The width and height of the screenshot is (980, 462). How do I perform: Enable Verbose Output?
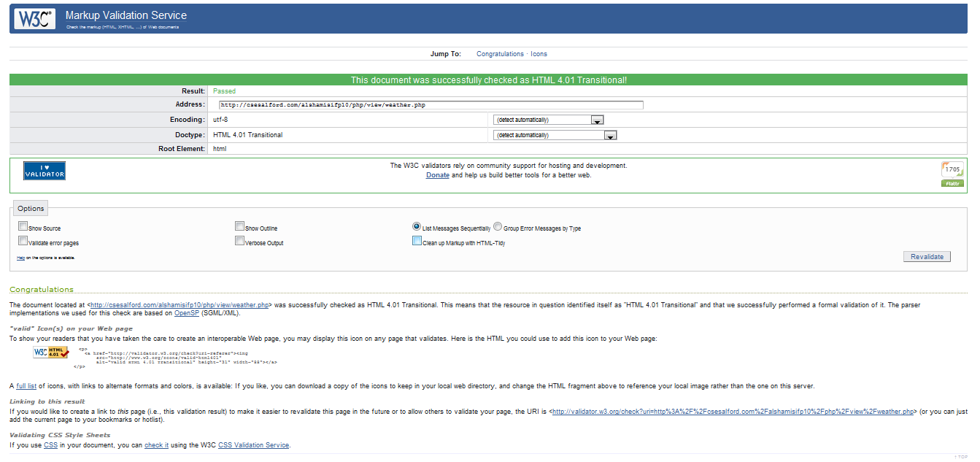239,240
